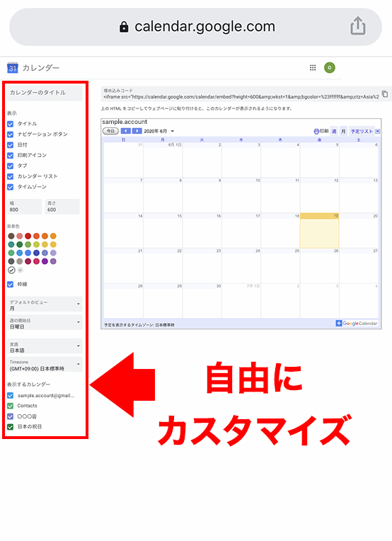
Task: Click the カレンダーのタイトル input field
Action: click(x=45, y=93)
